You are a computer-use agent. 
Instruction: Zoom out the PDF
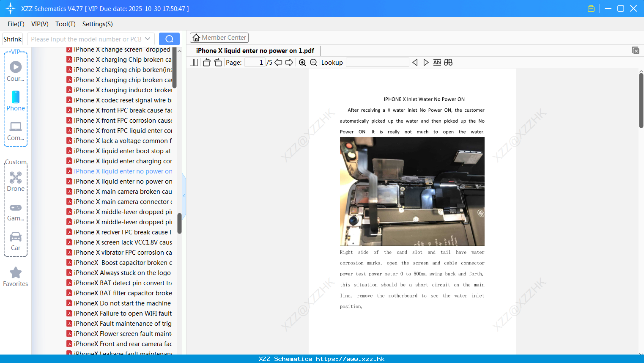click(x=314, y=63)
